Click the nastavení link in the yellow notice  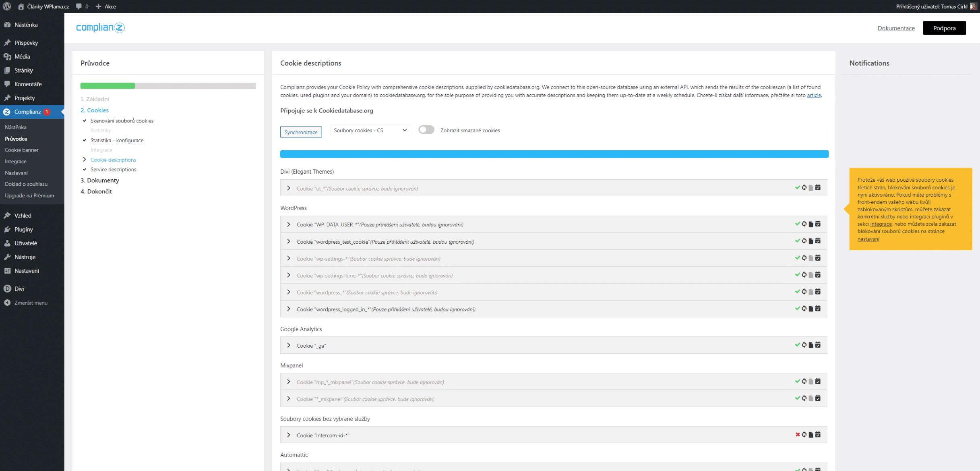(x=868, y=239)
